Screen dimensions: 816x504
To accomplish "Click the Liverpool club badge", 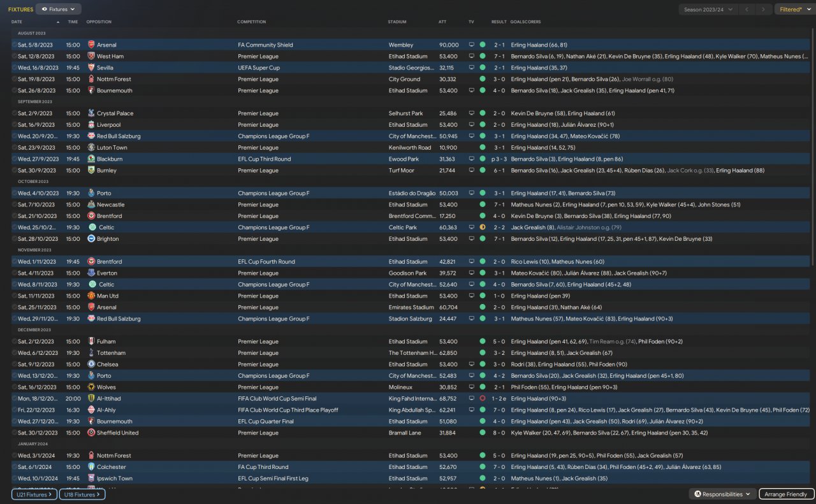I will 91,125.
